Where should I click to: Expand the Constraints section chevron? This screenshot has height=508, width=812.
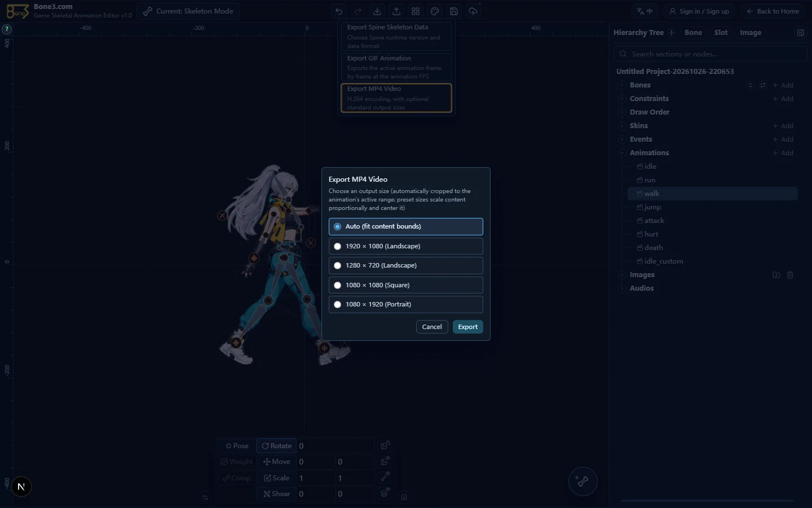pos(621,99)
